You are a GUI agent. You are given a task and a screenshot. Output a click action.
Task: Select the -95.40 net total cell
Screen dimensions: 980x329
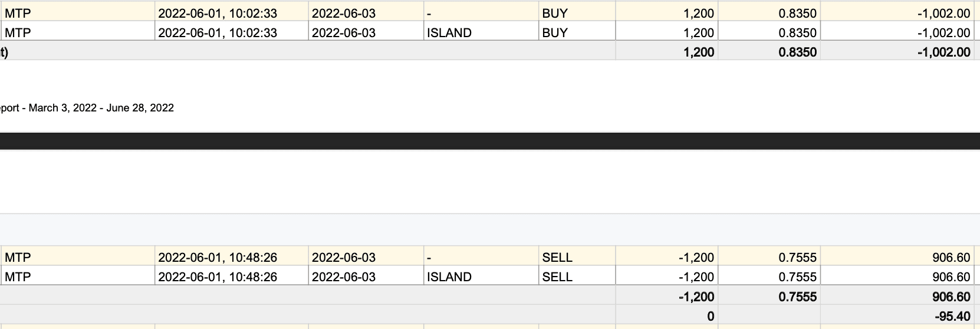(952, 317)
